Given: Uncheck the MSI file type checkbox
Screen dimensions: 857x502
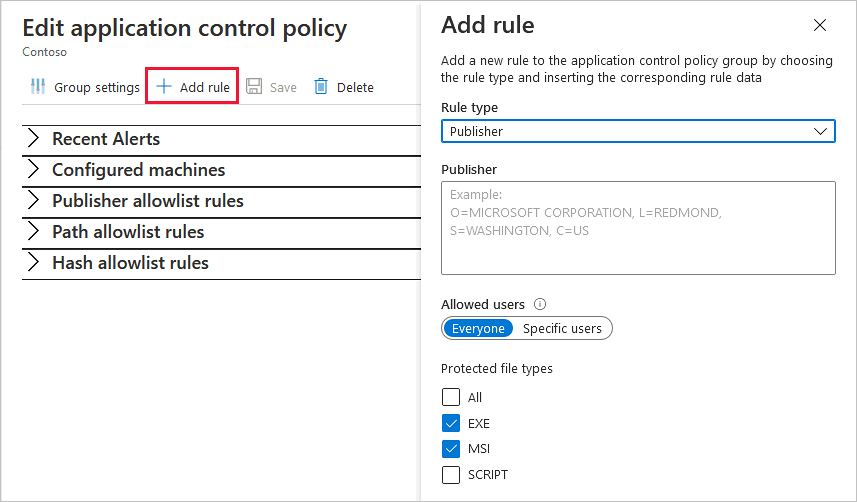Looking at the screenshot, I should 451,449.
